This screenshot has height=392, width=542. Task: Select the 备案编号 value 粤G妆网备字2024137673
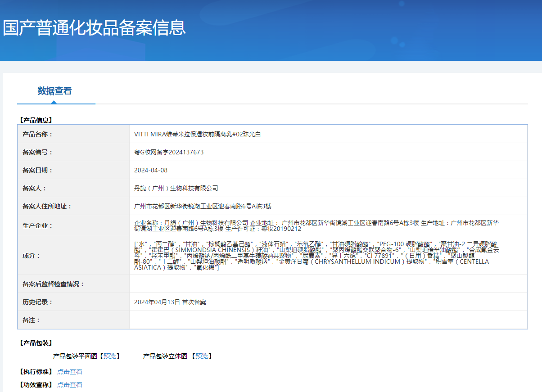[169, 152]
